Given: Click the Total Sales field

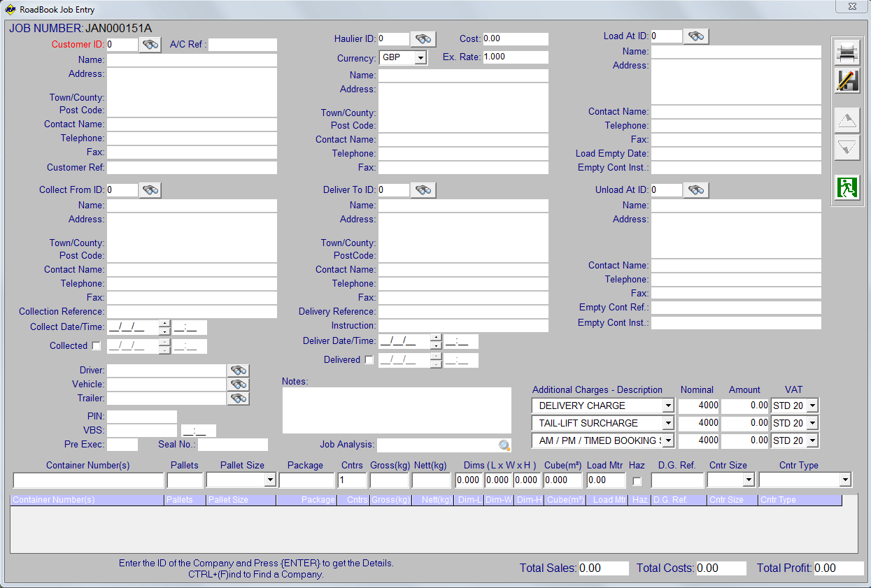Looking at the screenshot, I should [x=603, y=568].
